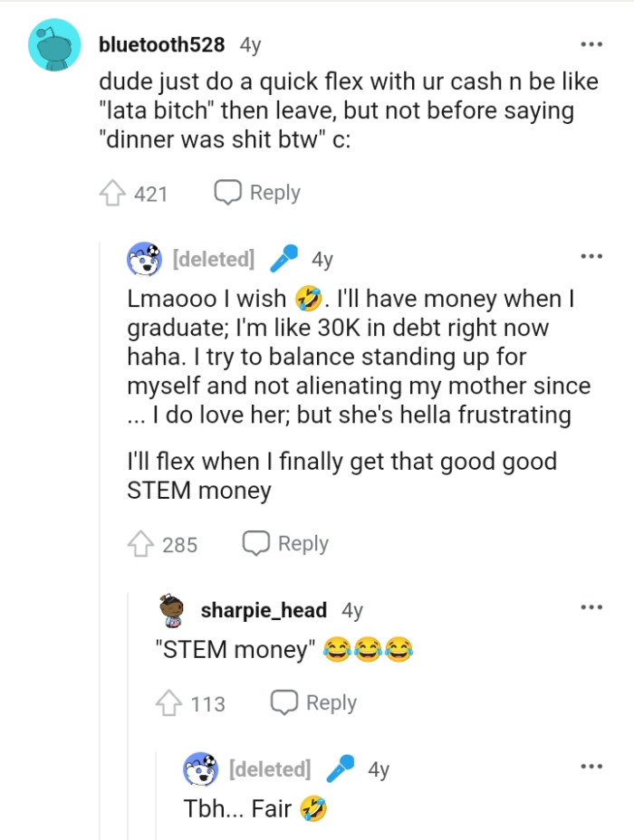Tap the reply bubble on sharpie_head's comment
634x840 pixels.
283,702
